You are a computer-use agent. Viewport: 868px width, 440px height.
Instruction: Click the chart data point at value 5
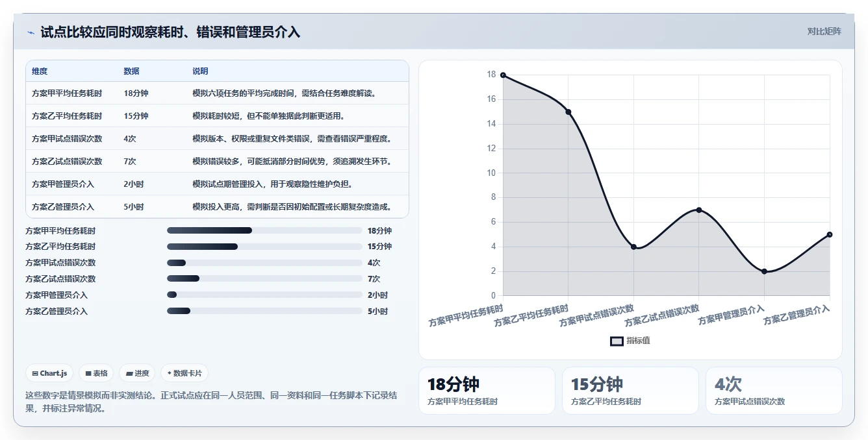830,234
